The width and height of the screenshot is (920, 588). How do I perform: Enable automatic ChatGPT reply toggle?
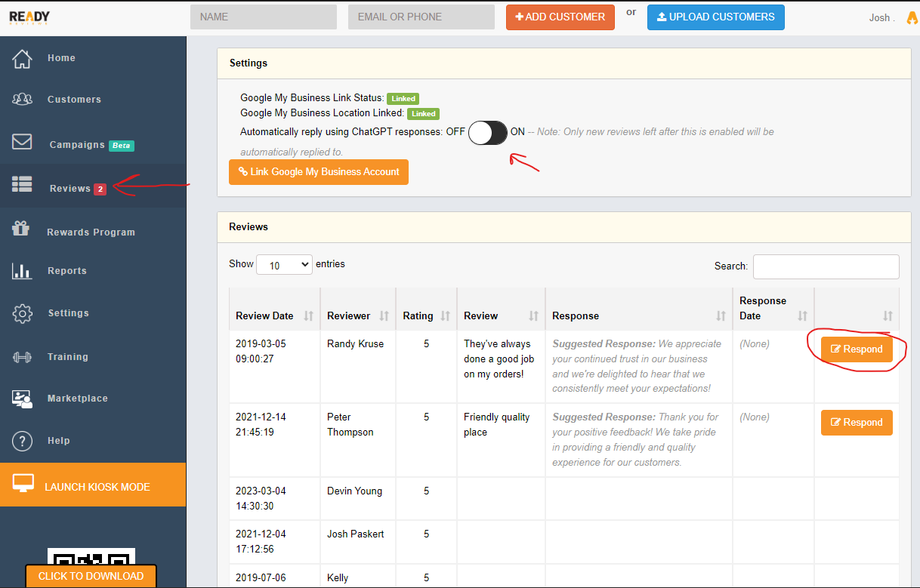[488, 132]
